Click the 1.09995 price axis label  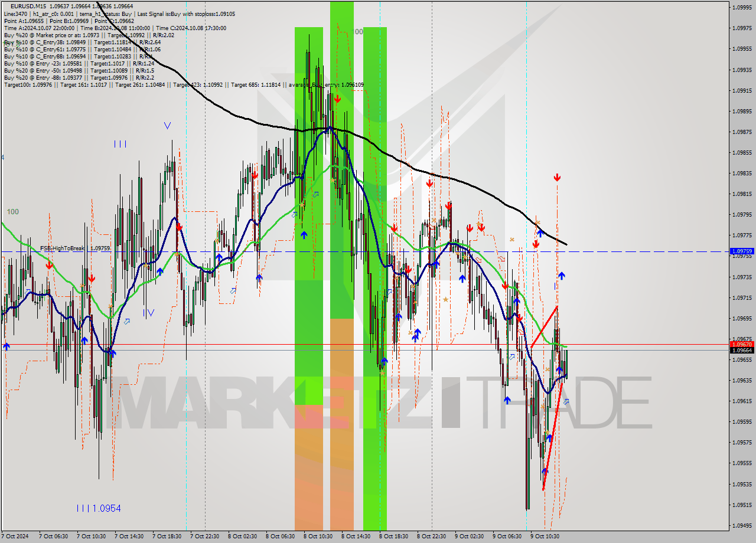tap(742, 7)
